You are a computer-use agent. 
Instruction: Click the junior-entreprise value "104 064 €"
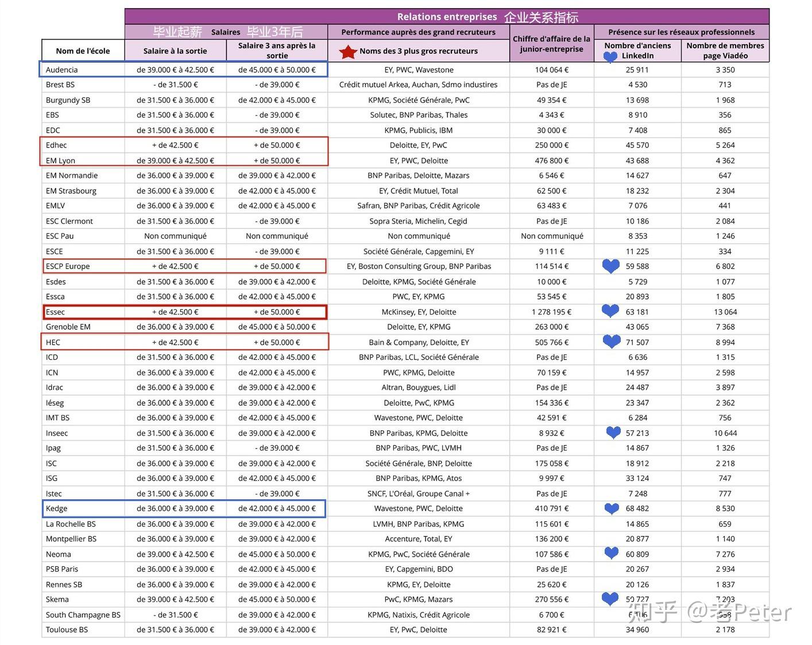(551, 70)
